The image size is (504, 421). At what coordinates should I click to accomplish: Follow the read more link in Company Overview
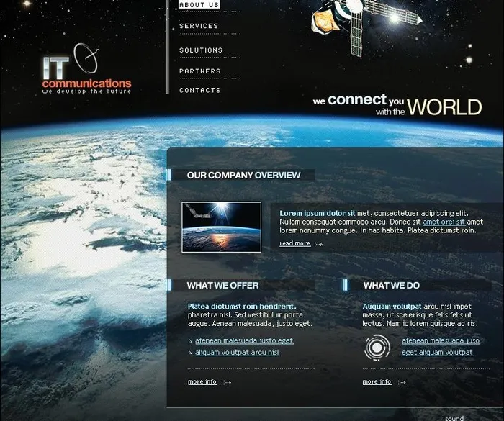294,243
